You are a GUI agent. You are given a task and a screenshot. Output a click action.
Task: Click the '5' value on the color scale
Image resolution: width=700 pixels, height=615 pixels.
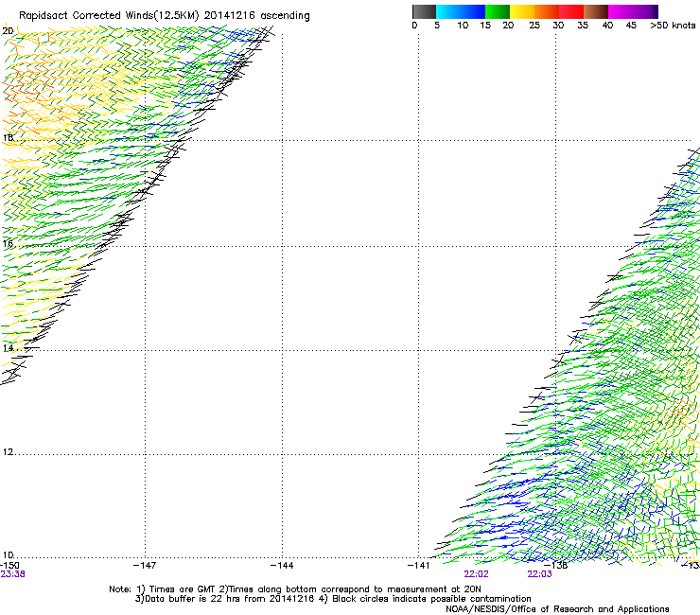click(437, 26)
